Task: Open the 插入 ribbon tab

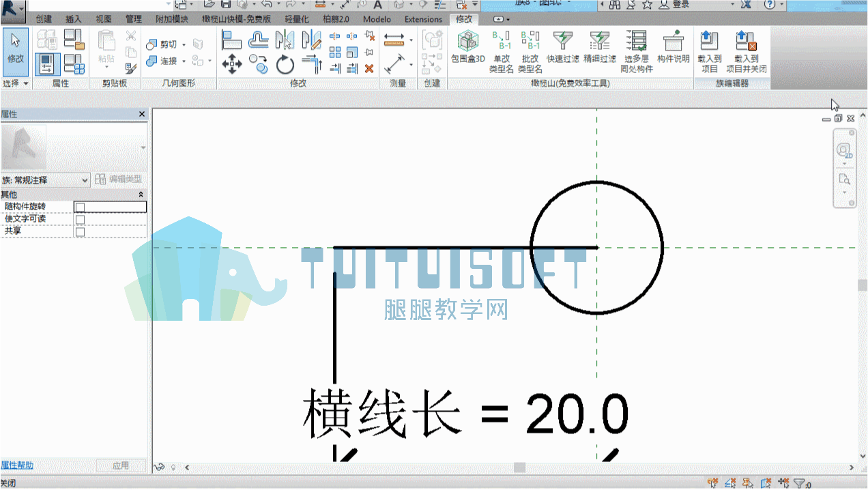Action: coord(73,19)
